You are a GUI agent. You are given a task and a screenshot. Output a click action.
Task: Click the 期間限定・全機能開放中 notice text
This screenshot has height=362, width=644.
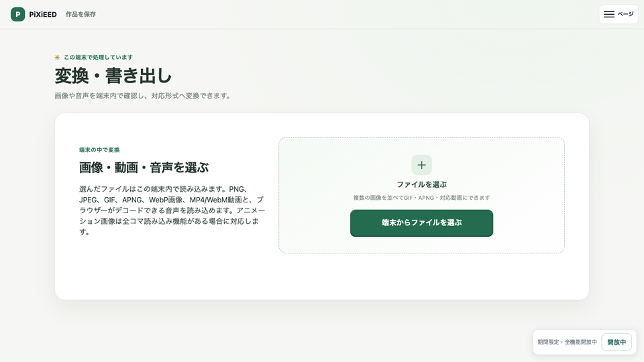567,342
